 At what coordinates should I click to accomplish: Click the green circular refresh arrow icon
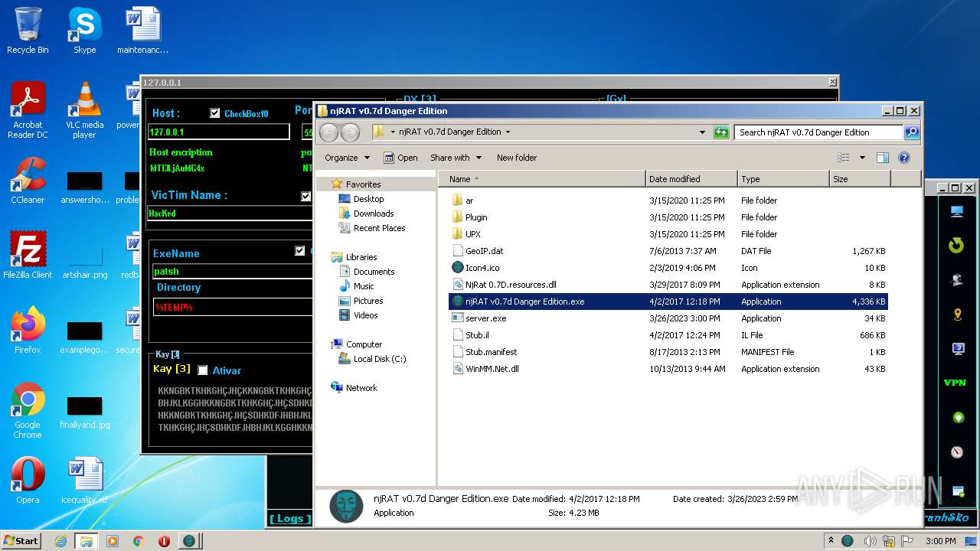[956, 246]
